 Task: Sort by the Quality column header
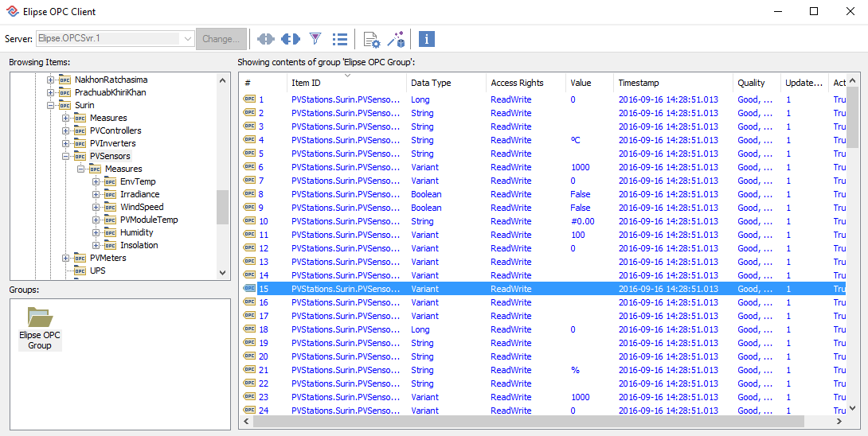click(757, 83)
